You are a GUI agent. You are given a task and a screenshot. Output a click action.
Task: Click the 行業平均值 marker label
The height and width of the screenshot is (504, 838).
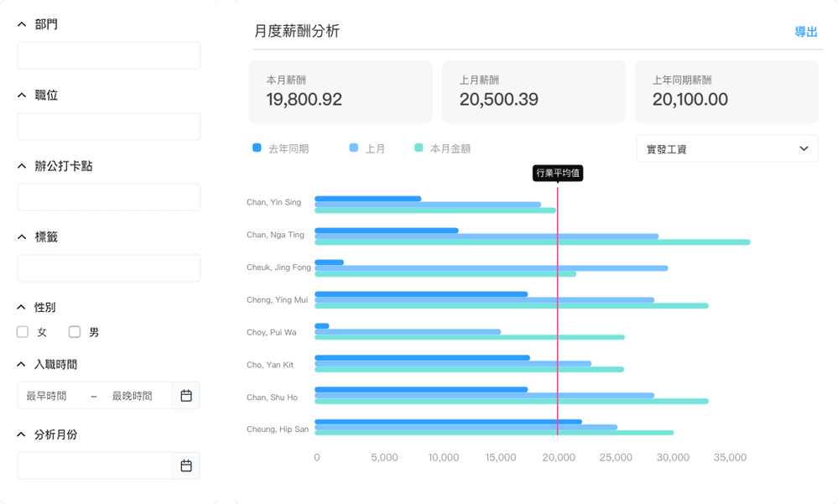point(558,173)
